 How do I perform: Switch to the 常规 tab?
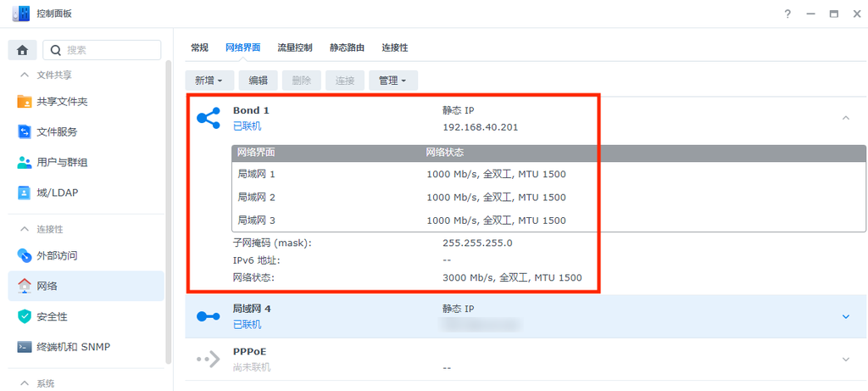point(199,47)
